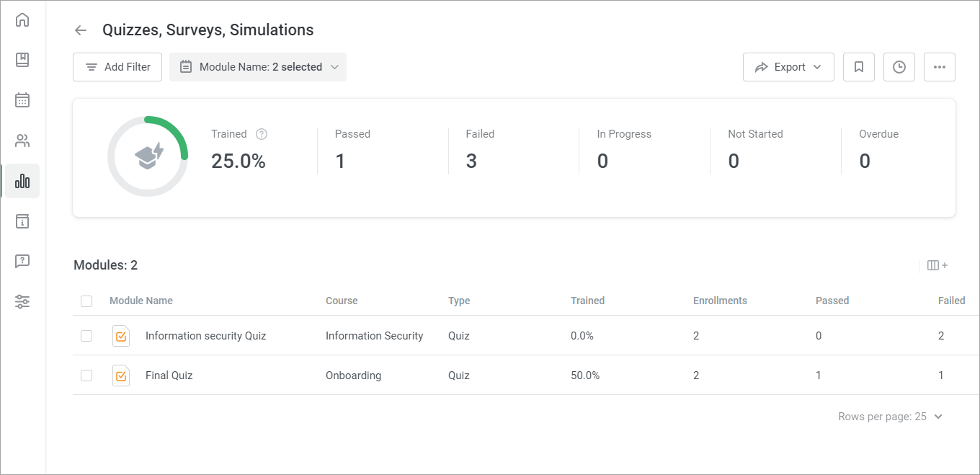Check the Information security Quiz row checkbox
The height and width of the screenshot is (475, 980).
coord(86,336)
